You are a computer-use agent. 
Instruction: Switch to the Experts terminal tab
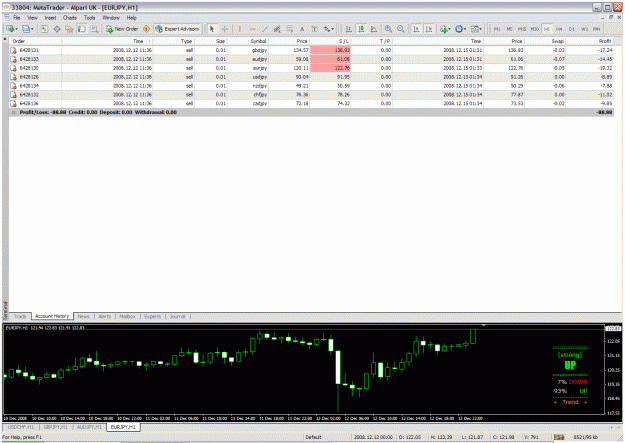pyautogui.click(x=153, y=316)
